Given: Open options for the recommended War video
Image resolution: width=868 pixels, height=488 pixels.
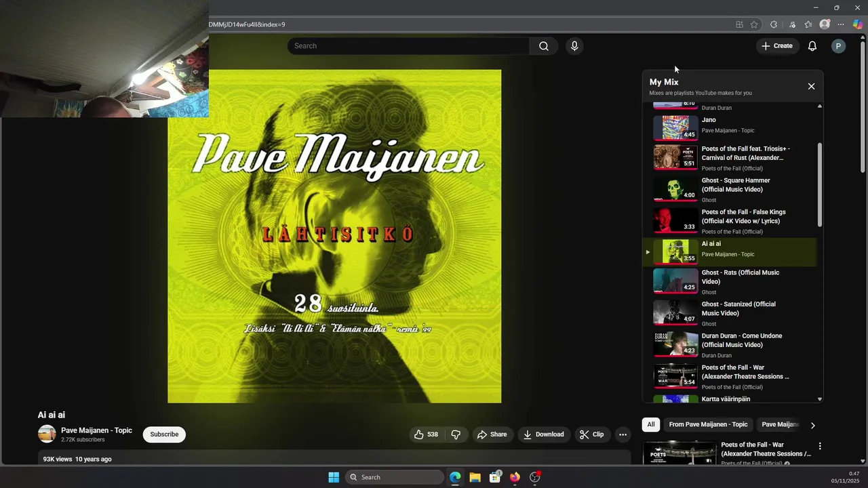Looking at the screenshot, I should pos(820,446).
